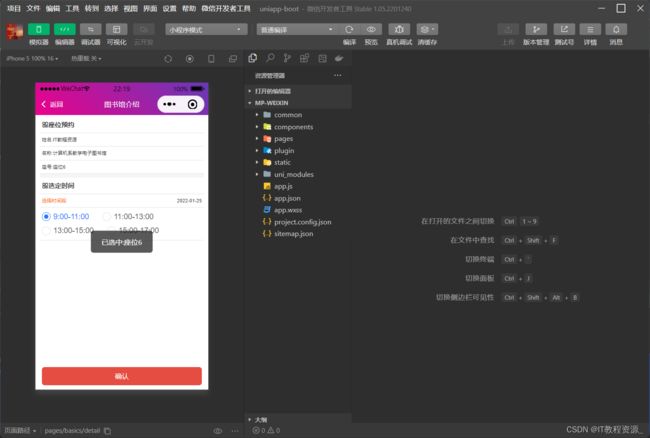Click the simulator phone device icon
The image size is (650, 438).
pos(211,59)
